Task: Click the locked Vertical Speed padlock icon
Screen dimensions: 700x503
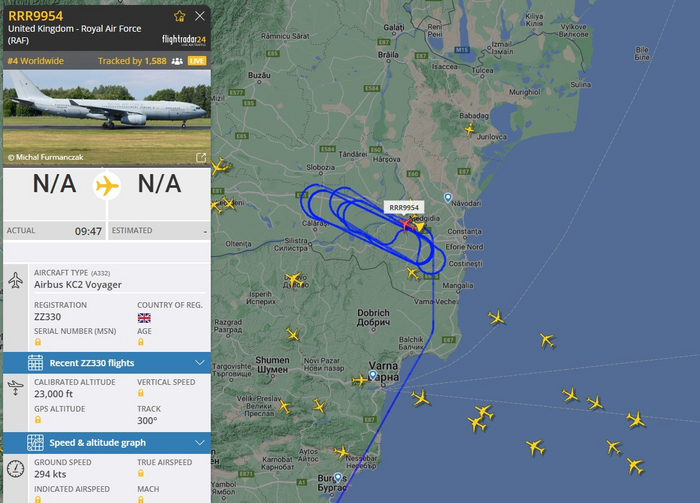Action: coord(141,393)
